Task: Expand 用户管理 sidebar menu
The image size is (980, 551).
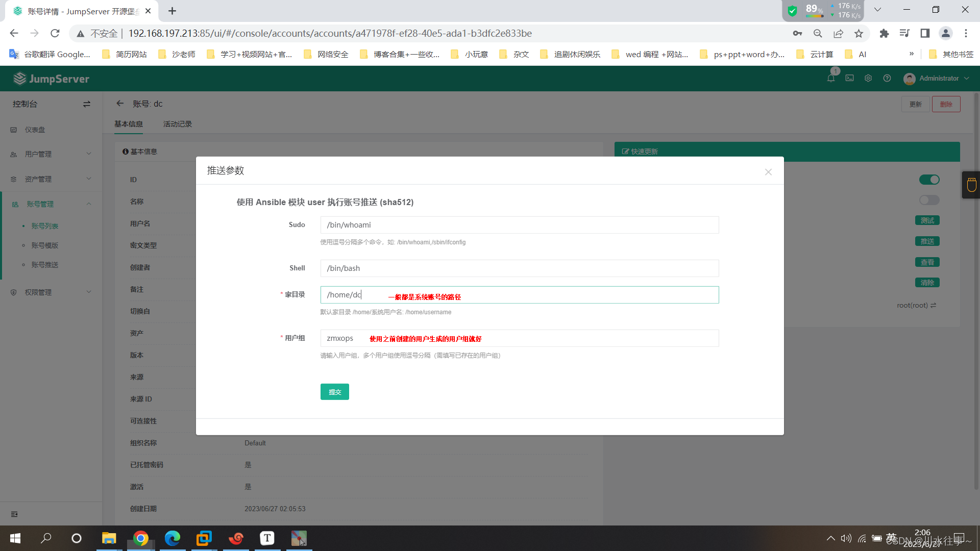Action: [x=51, y=154]
